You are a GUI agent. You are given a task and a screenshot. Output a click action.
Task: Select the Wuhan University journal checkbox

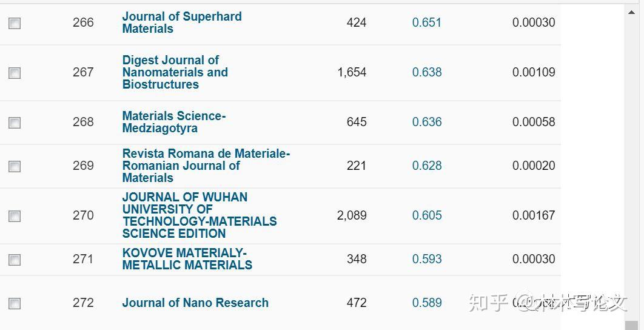tap(15, 216)
